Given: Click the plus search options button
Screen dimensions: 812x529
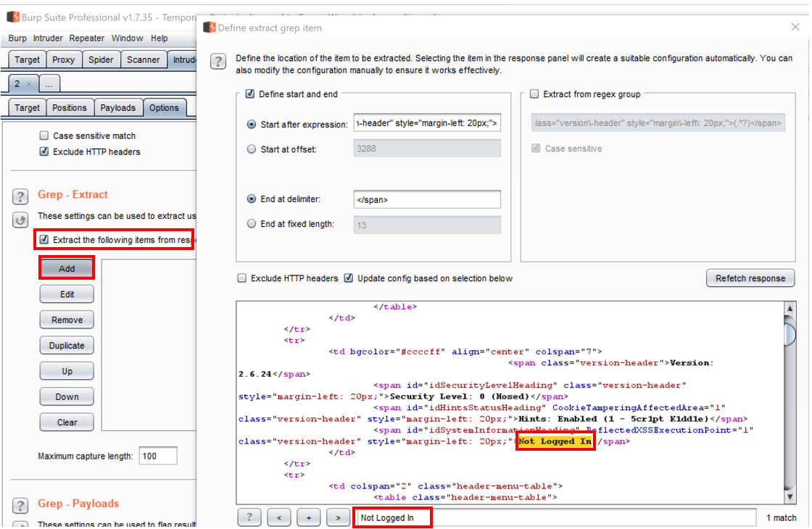Looking at the screenshot, I should [308, 517].
